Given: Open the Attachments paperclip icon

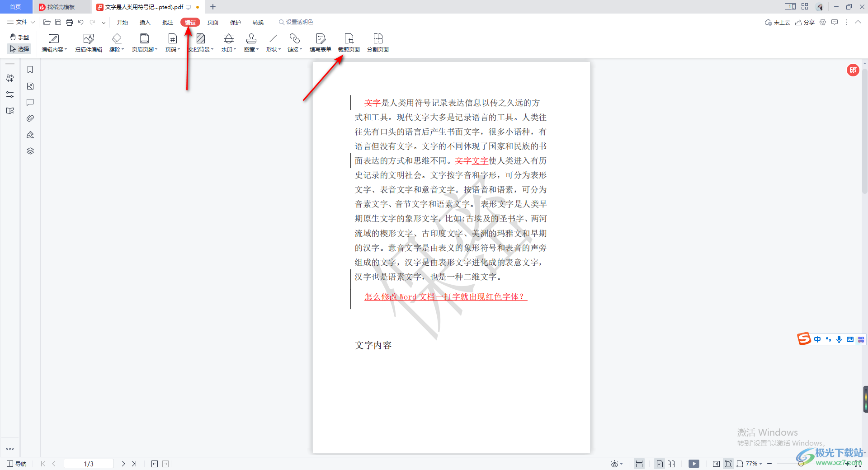Looking at the screenshot, I should (x=30, y=118).
